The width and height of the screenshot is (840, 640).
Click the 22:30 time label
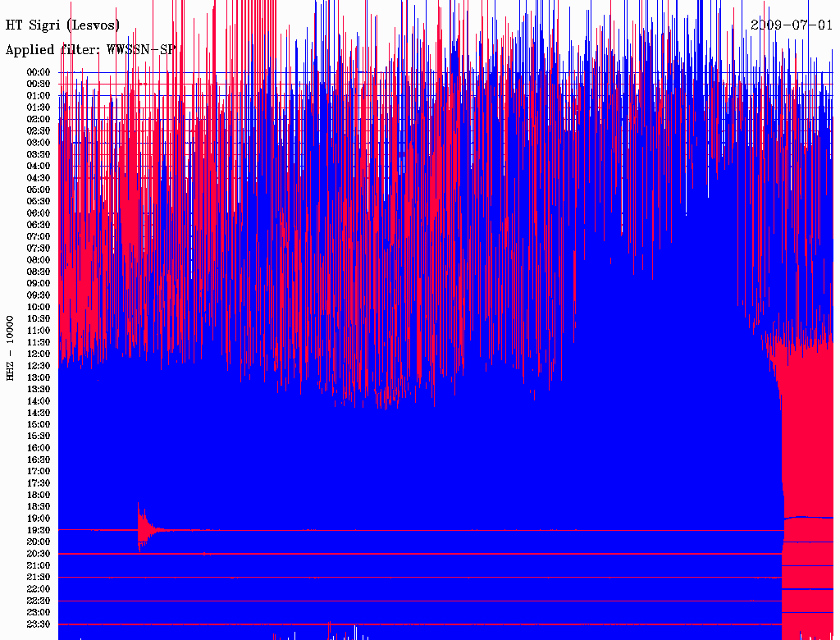(39, 601)
